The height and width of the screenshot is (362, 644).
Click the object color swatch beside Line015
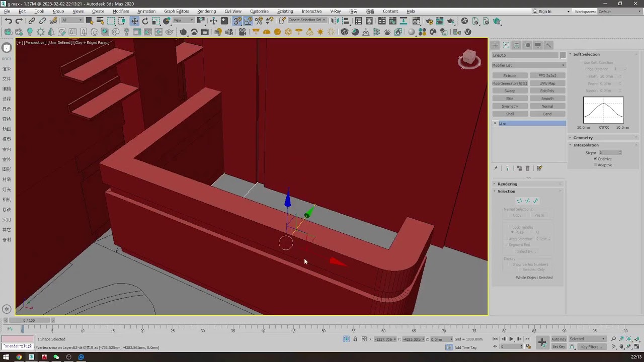pos(563,55)
